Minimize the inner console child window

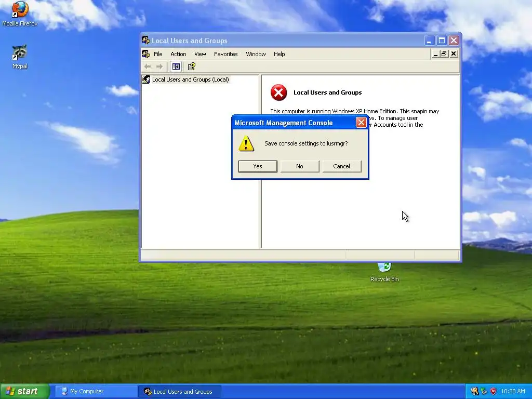435,54
